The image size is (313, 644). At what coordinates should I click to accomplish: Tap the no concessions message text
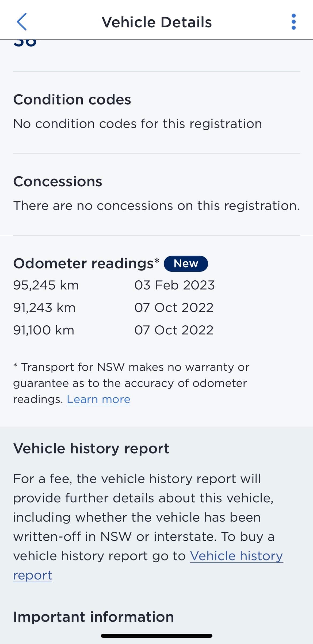pyautogui.click(x=156, y=206)
